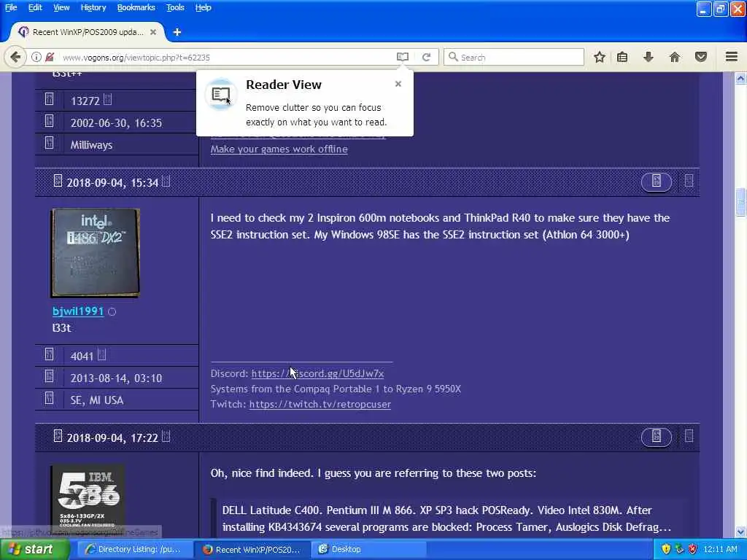747x560 pixels.
Task: Dismiss the Reader View popup
Action: pyautogui.click(x=398, y=84)
